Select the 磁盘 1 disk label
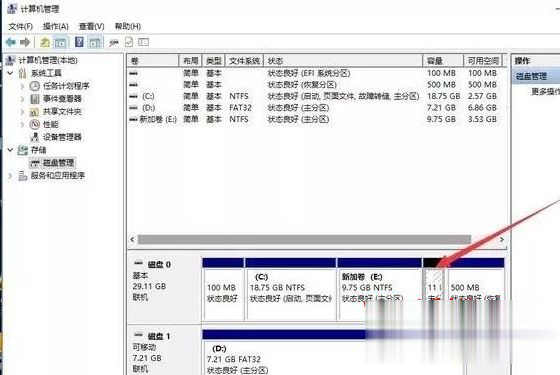Image resolution: width=560 pixels, height=375 pixels. point(159,336)
